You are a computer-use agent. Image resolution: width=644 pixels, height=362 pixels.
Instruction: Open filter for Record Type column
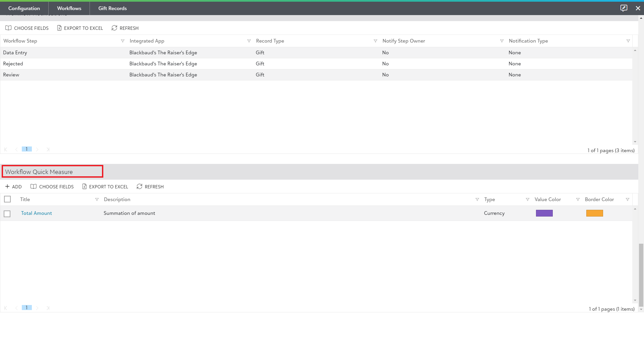(x=375, y=41)
